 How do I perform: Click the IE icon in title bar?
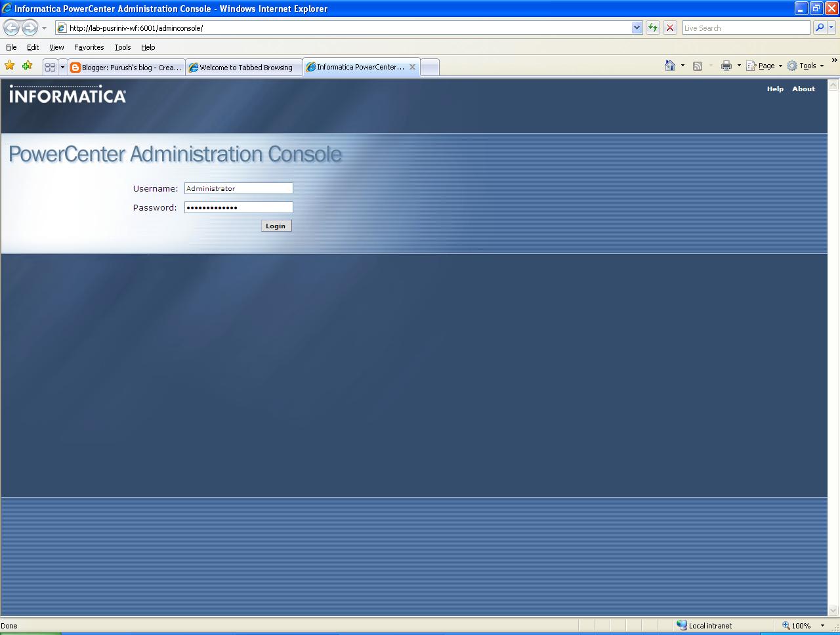coord(7,9)
